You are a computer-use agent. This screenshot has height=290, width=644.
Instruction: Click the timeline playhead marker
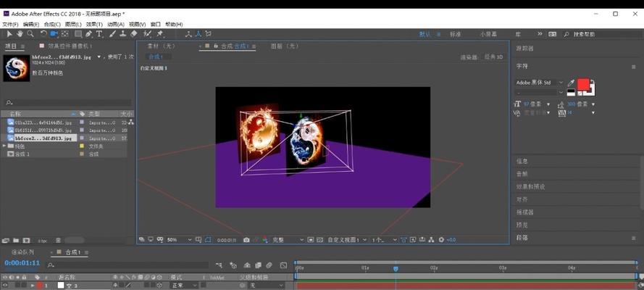[396, 269]
